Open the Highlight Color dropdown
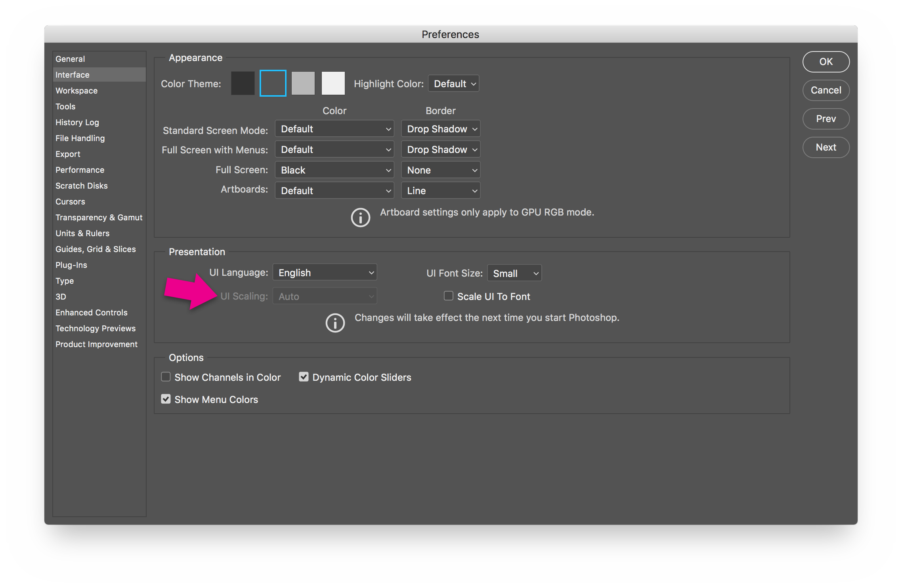This screenshot has height=588, width=902. tap(453, 83)
